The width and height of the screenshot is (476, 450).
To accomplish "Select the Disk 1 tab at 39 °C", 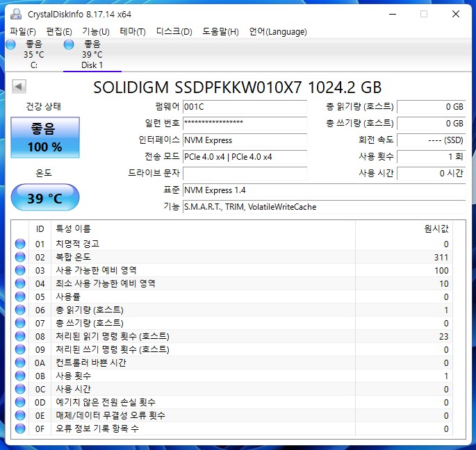I will (x=92, y=55).
